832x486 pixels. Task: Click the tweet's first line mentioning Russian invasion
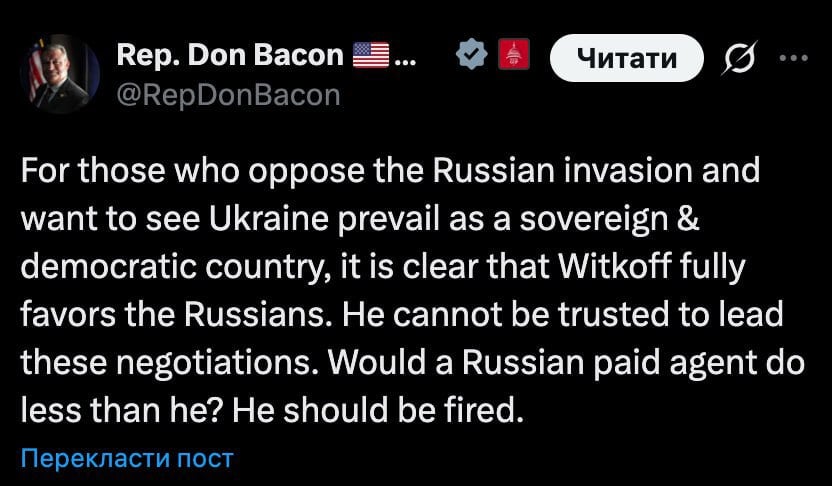coord(390,170)
